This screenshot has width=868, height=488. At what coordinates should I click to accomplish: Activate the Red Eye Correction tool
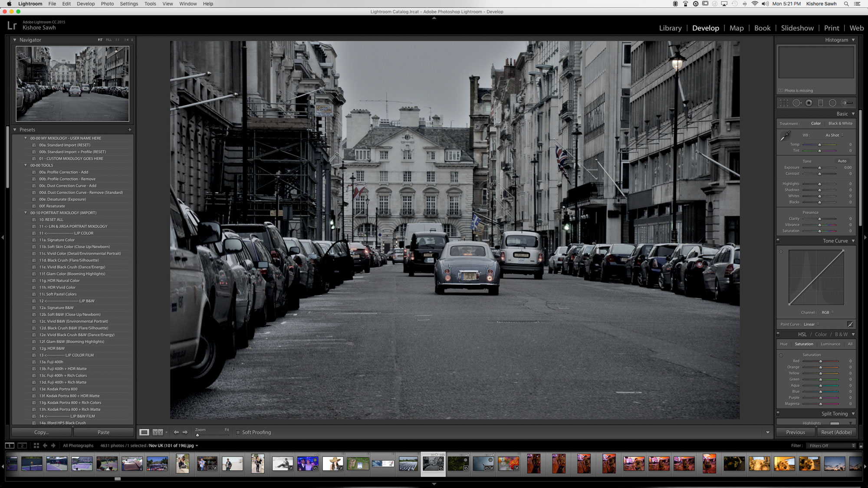click(x=809, y=103)
